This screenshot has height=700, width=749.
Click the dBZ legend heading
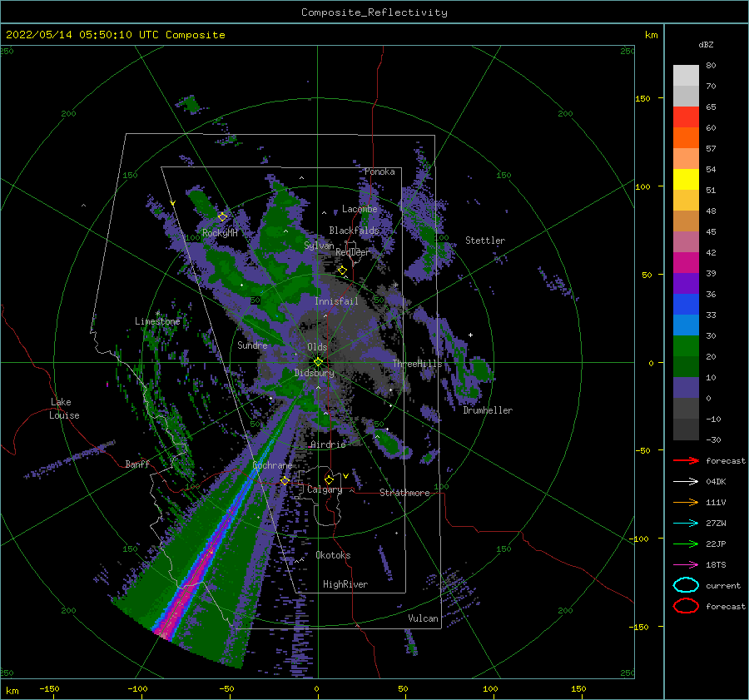pos(706,44)
